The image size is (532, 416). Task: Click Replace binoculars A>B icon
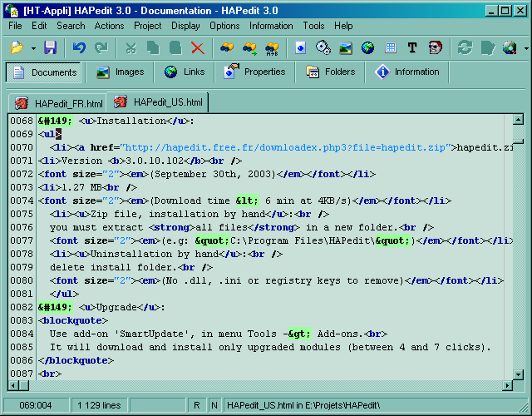click(272, 48)
